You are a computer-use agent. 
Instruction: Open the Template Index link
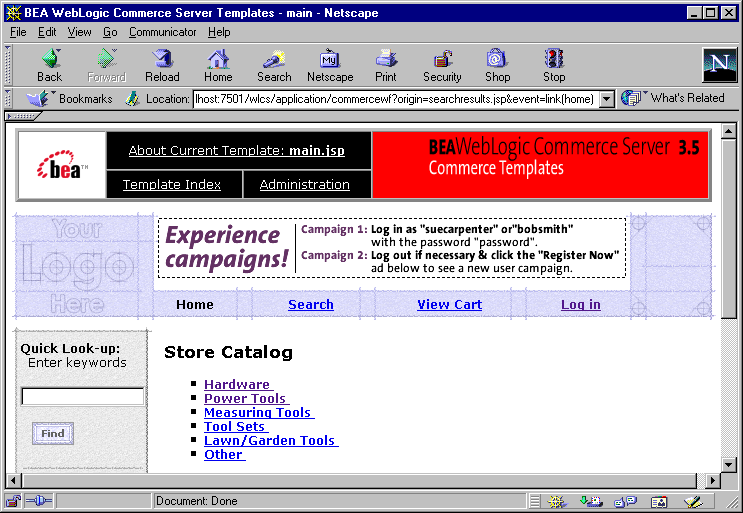pyautogui.click(x=172, y=184)
